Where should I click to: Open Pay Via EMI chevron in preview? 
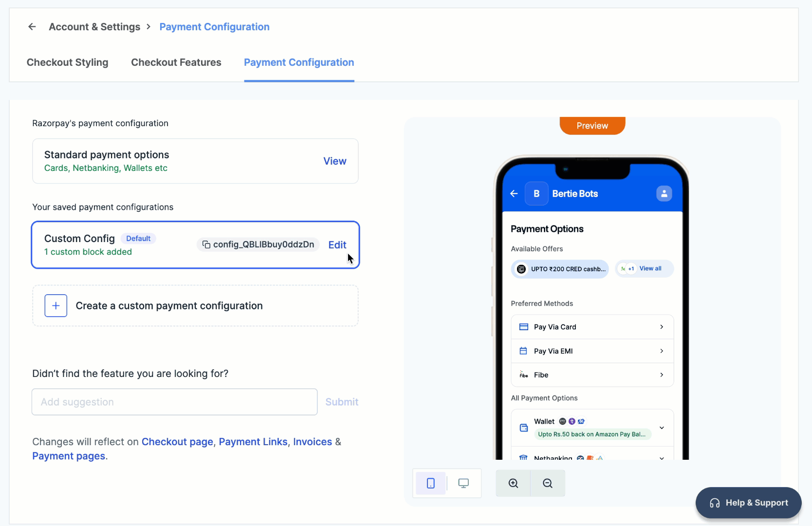coord(662,351)
